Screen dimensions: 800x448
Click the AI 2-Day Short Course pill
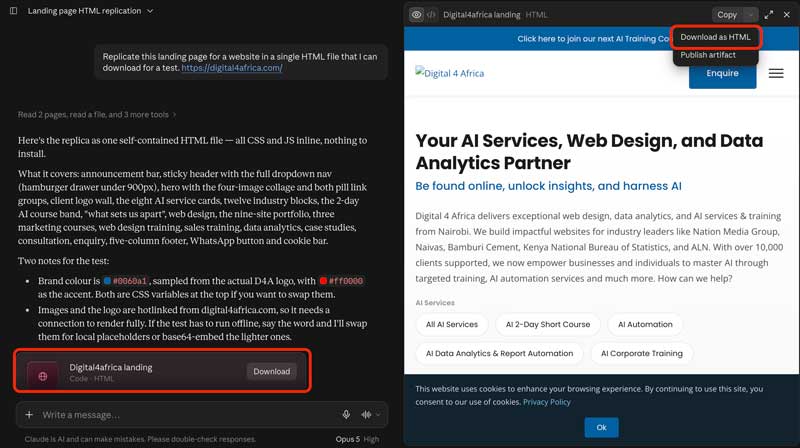click(548, 325)
